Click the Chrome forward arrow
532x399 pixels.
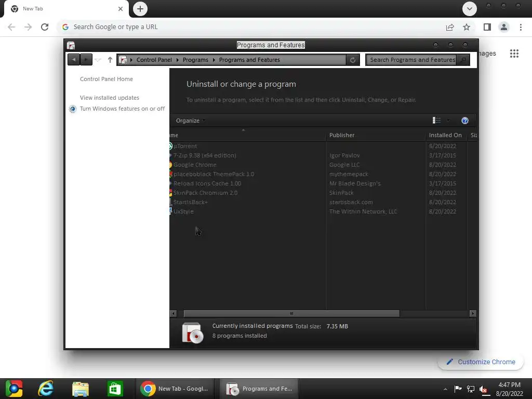tap(28, 27)
